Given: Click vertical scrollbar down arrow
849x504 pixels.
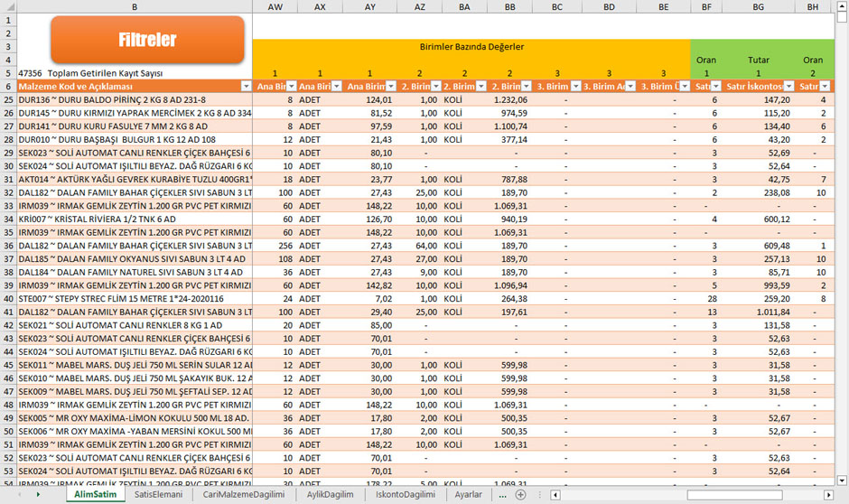Looking at the screenshot, I should click(x=842, y=481).
